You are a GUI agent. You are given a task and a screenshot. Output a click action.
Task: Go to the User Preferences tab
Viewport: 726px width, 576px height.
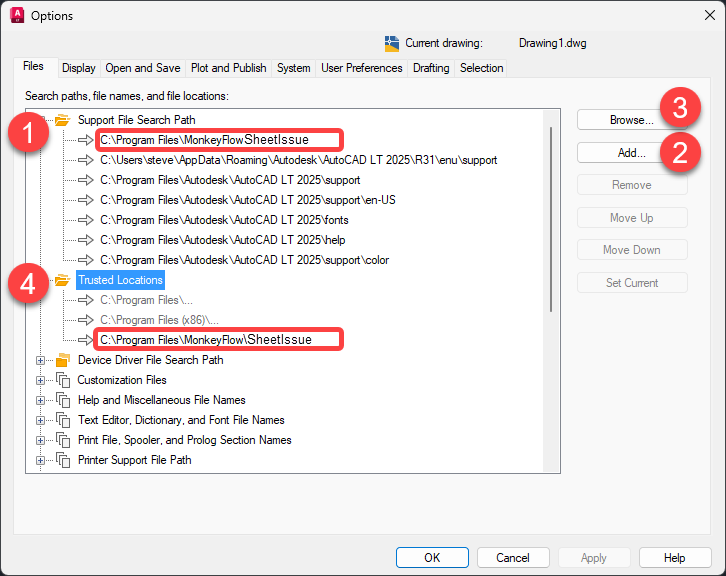coord(361,68)
